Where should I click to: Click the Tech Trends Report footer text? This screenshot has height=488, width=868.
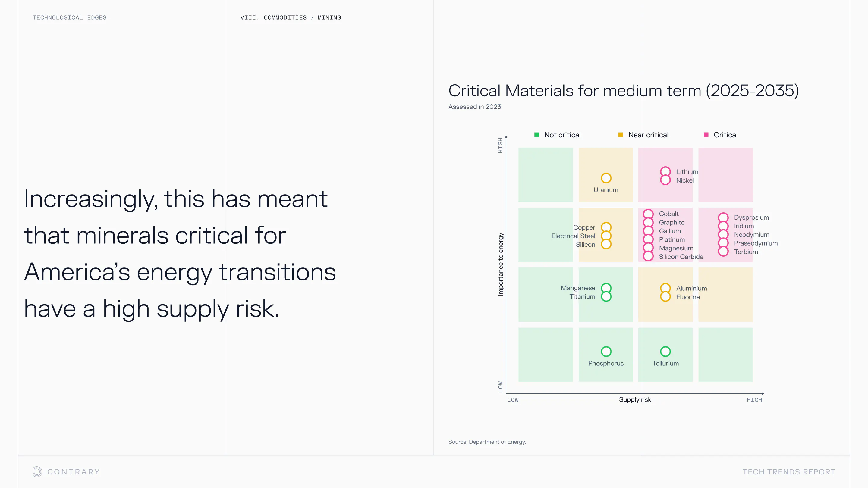(789, 472)
